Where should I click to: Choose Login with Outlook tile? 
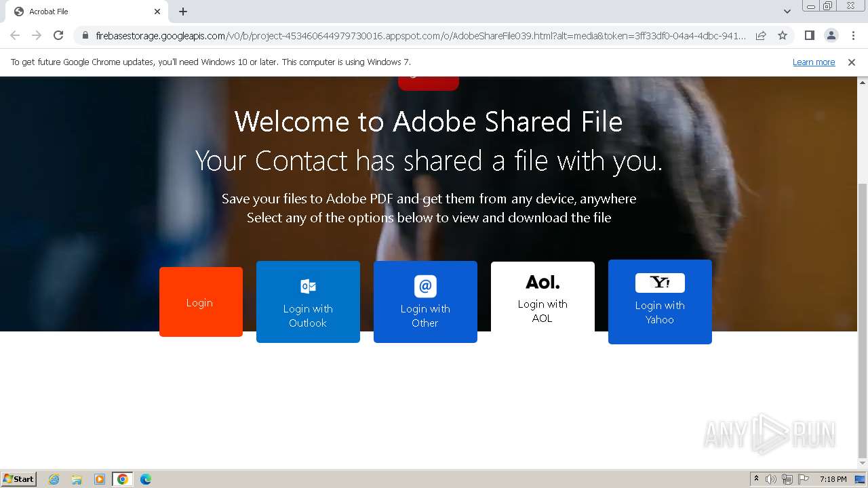tap(308, 302)
